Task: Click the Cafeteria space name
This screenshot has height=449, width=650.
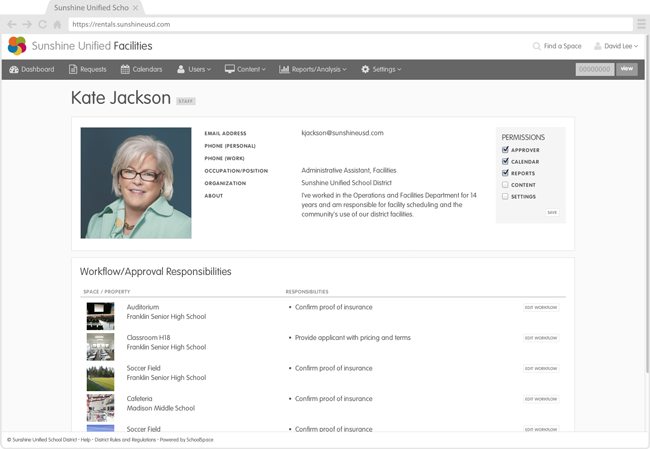Action: click(x=140, y=398)
